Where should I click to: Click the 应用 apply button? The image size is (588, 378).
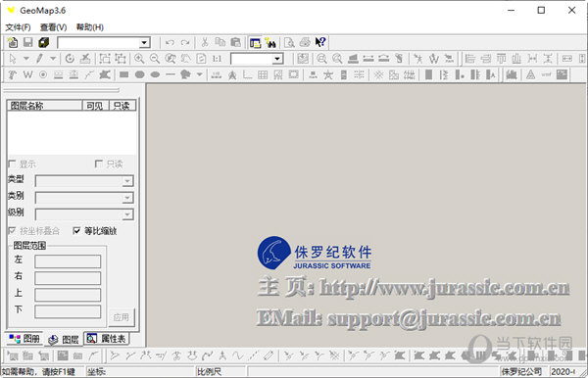(122, 317)
